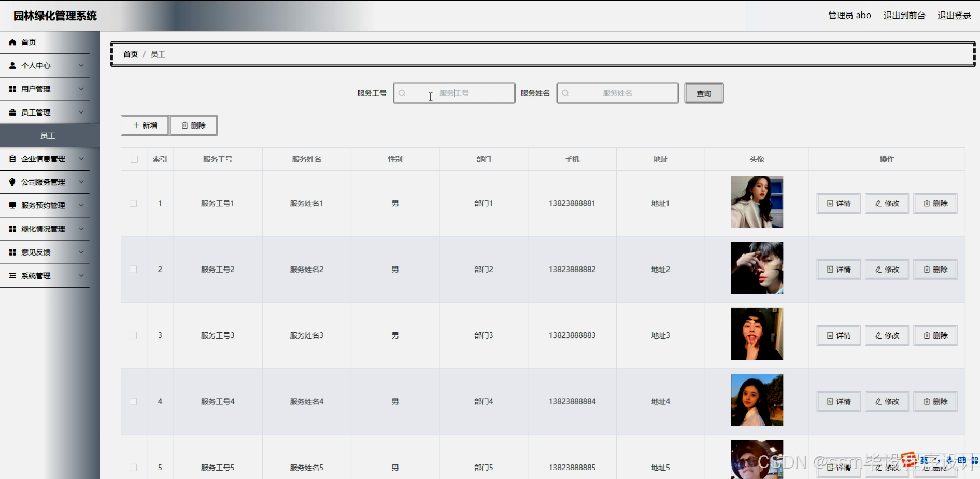980x479 pixels.
Task: Focus the 服务姓名 search input
Action: click(x=617, y=93)
